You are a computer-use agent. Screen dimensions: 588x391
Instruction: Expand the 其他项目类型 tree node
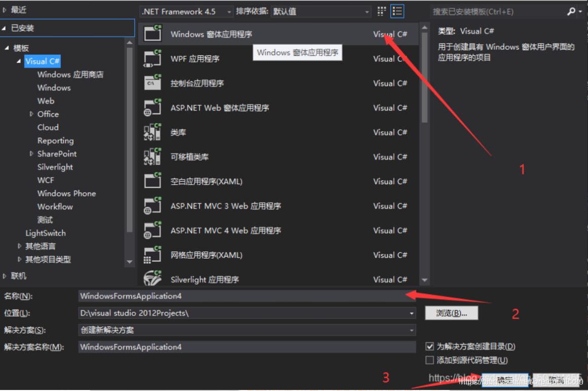(x=19, y=259)
